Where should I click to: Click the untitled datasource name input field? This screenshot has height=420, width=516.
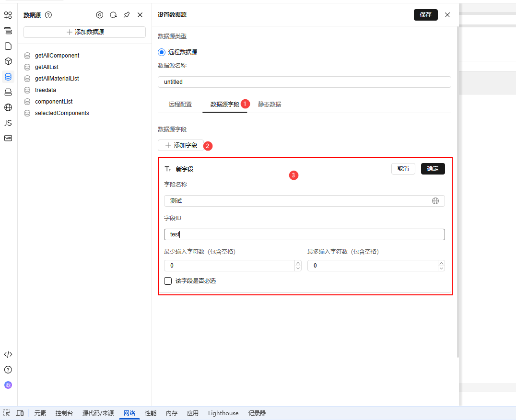point(305,82)
